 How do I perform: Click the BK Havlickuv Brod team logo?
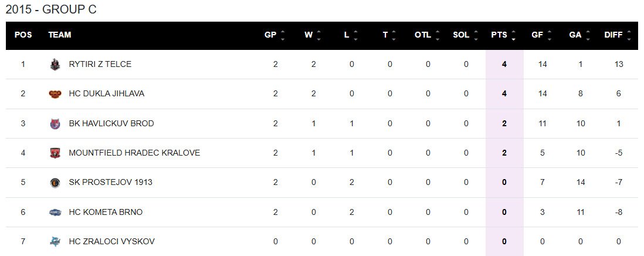point(55,124)
